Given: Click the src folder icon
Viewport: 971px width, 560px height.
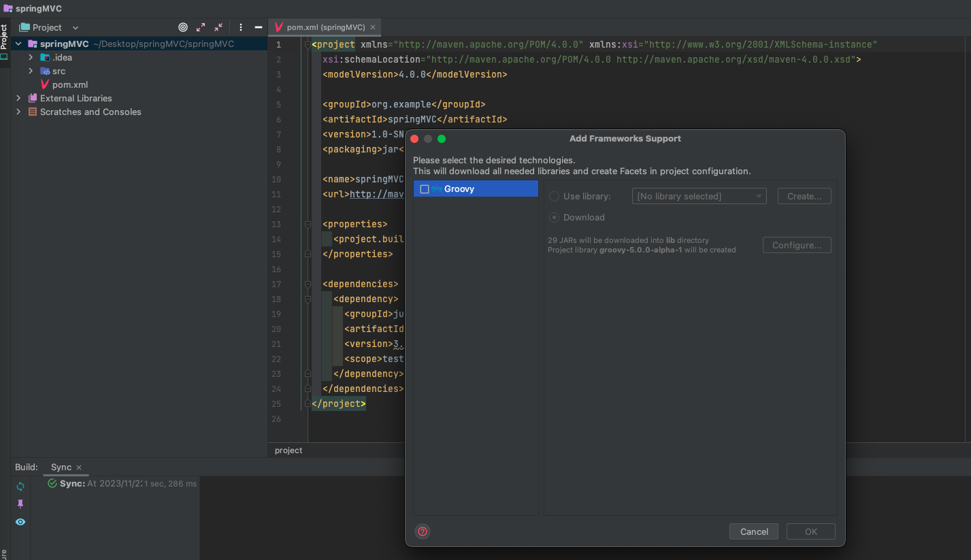Looking at the screenshot, I should [46, 71].
